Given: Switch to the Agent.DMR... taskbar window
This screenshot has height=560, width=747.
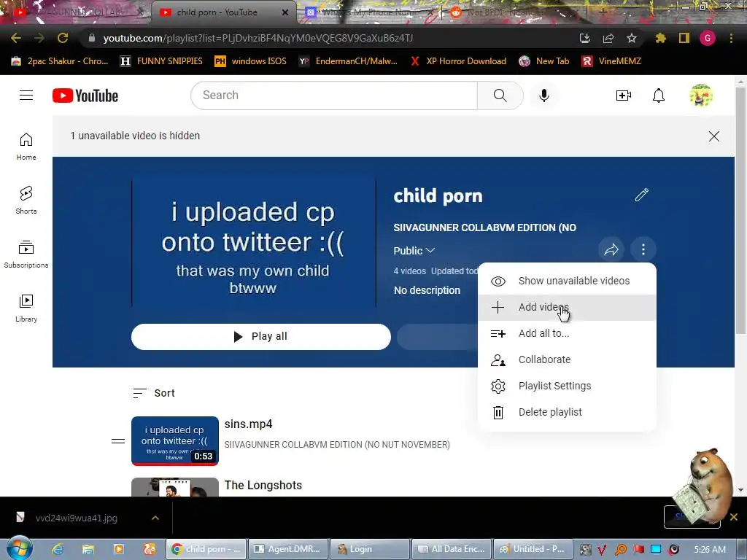Looking at the screenshot, I should click(x=288, y=549).
